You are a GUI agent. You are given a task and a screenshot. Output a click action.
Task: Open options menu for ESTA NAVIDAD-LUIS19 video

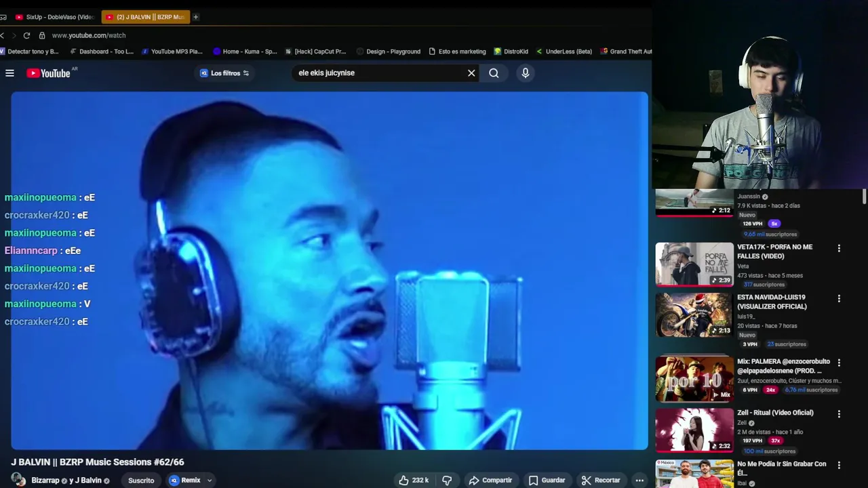tap(839, 299)
